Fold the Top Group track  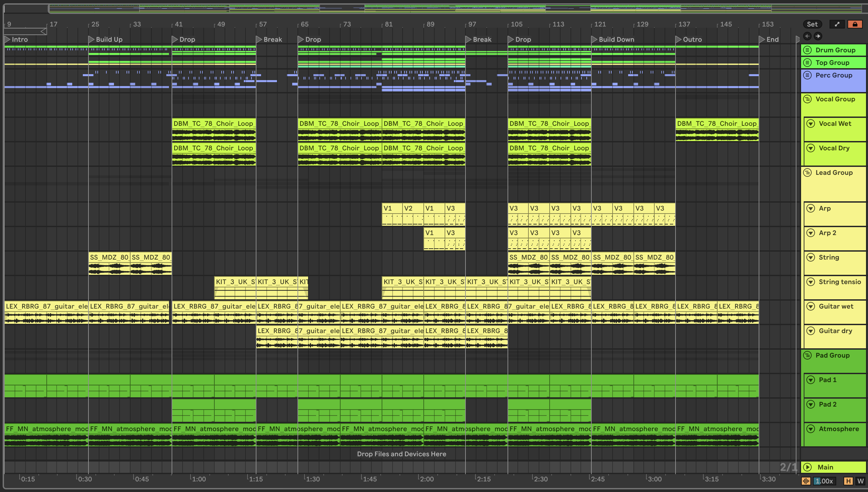pyautogui.click(x=807, y=63)
